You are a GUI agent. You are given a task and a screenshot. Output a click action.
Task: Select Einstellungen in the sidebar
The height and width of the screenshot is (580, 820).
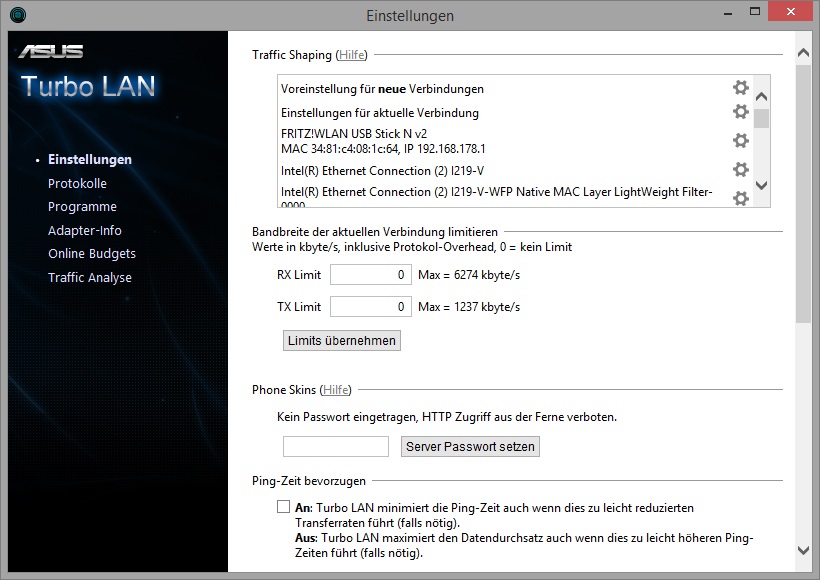[90, 160]
